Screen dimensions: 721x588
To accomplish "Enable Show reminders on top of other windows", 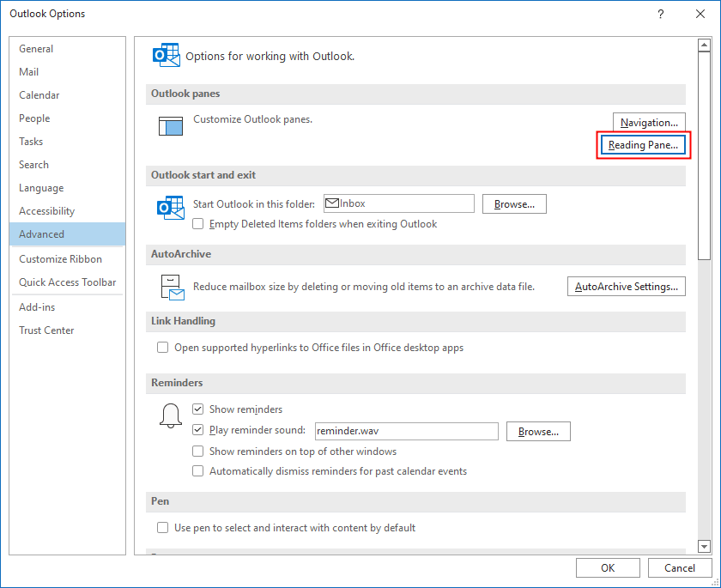I will [197, 451].
